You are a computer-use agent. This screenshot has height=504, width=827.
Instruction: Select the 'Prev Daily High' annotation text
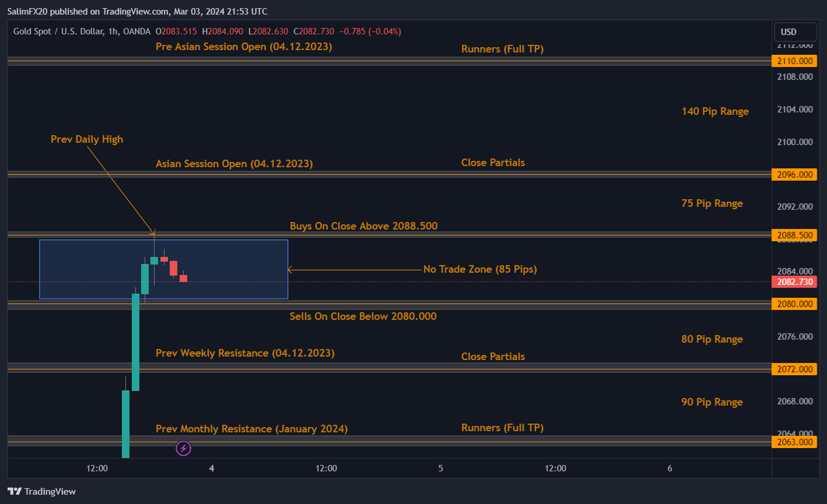[87, 139]
